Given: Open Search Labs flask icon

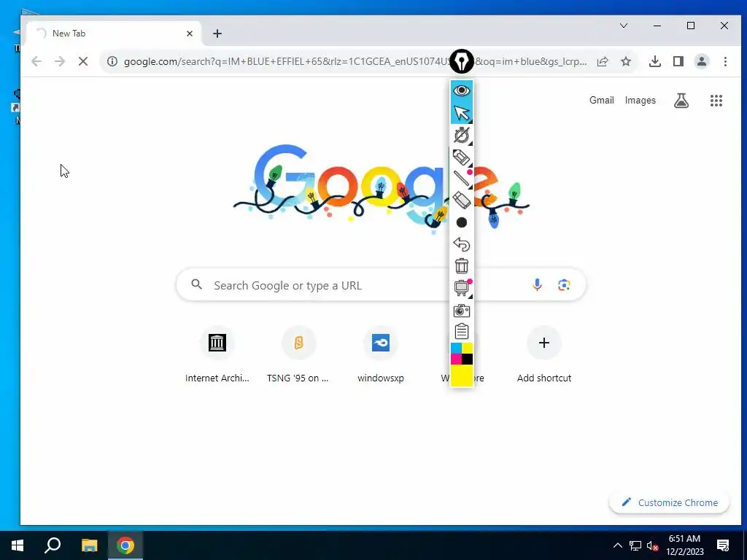Looking at the screenshot, I should (x=681, y=101).
